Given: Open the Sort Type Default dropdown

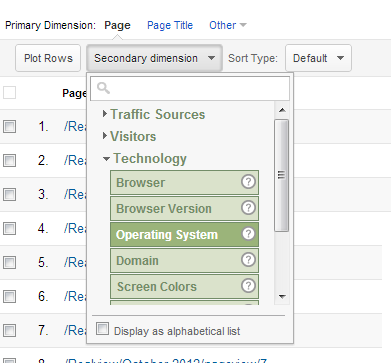Looking at the screenshot, I should tap(318, 58).
